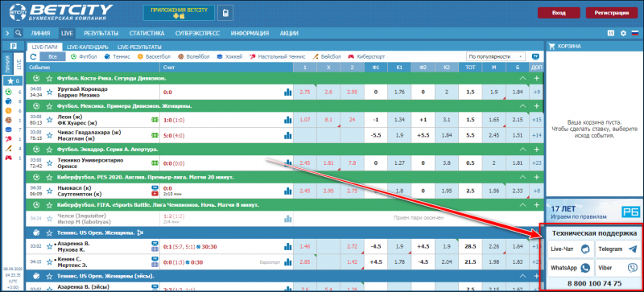Click plus on Мексика Примера Дивизион header
644x292 pixels.
point(536,106)
